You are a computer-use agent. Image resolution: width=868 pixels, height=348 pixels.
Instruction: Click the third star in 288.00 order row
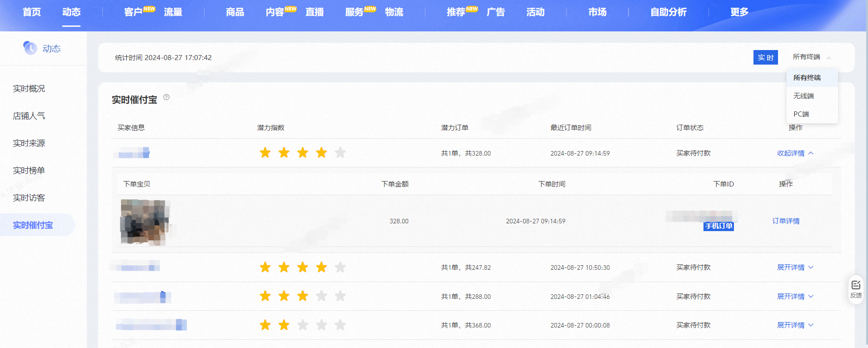point(303,296)
